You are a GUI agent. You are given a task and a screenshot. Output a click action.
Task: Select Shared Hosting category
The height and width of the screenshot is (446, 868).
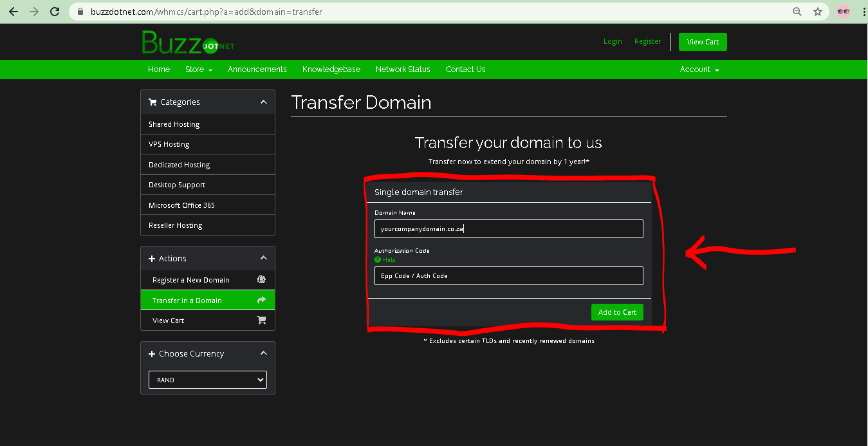click(174, 124)
